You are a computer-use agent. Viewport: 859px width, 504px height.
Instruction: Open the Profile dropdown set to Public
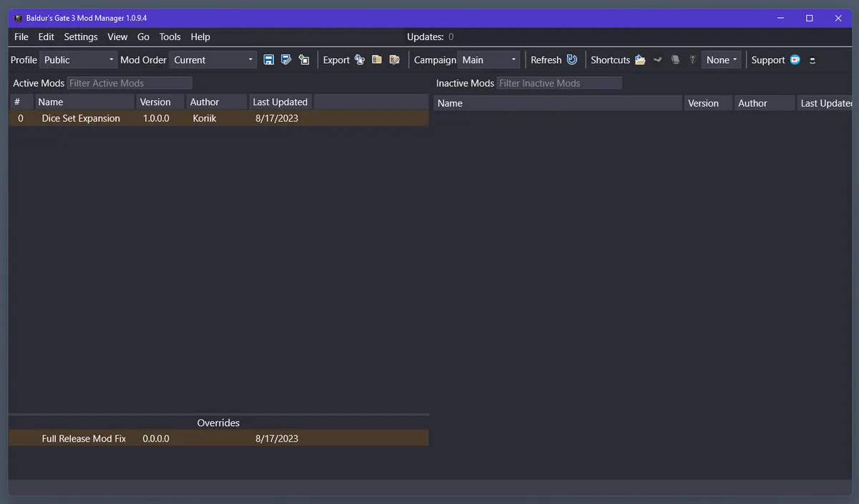coord(79,60)
